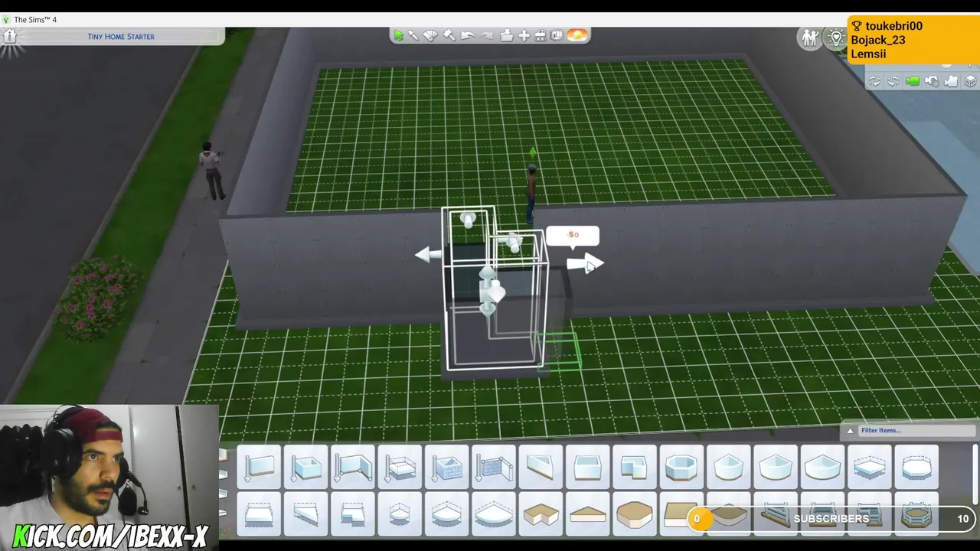The width and height of the screenshot is (980, 551).
Task: Choose the dashed square flat room
Action: tap(259, 514)
